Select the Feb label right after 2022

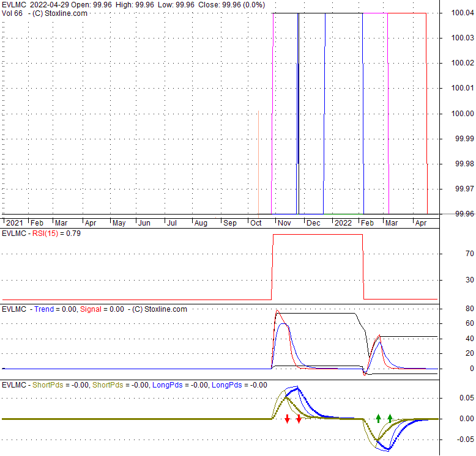tap(367, 223)
